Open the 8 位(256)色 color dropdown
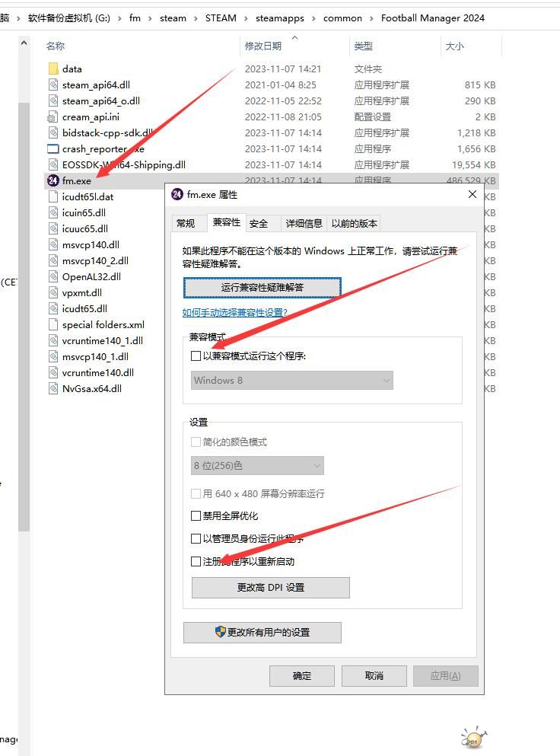 pos(257,465)
